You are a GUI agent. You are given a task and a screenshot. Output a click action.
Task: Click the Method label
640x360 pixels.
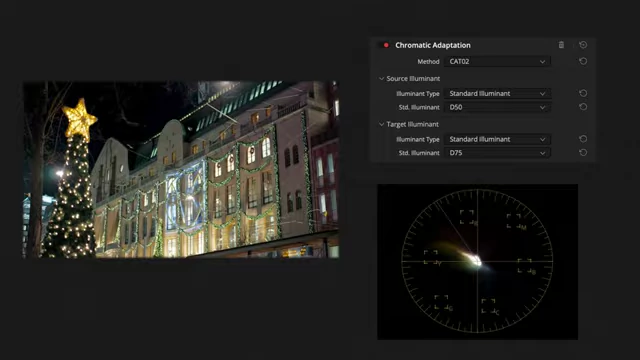pyautogui.click(x=428, y=62)
